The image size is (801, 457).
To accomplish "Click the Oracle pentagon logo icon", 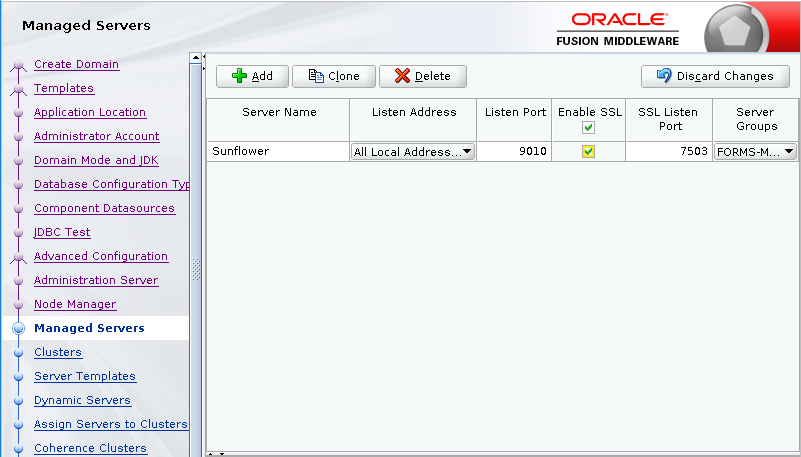I will pos(742,30).
